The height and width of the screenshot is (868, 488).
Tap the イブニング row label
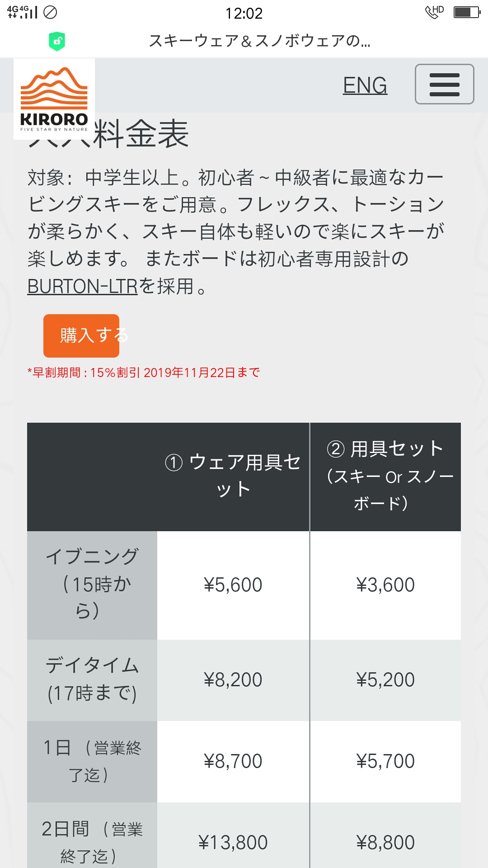[x=92, y=584]
